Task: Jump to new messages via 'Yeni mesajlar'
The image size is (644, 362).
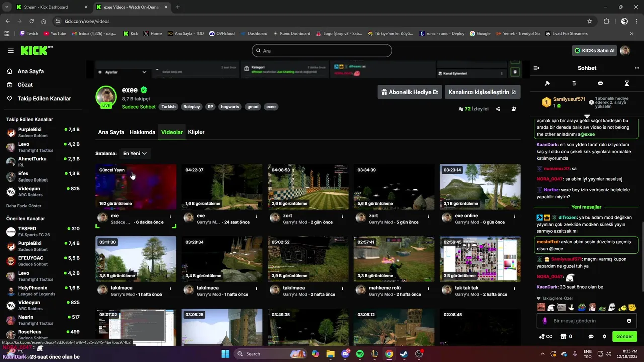Action: pos(587,207)
